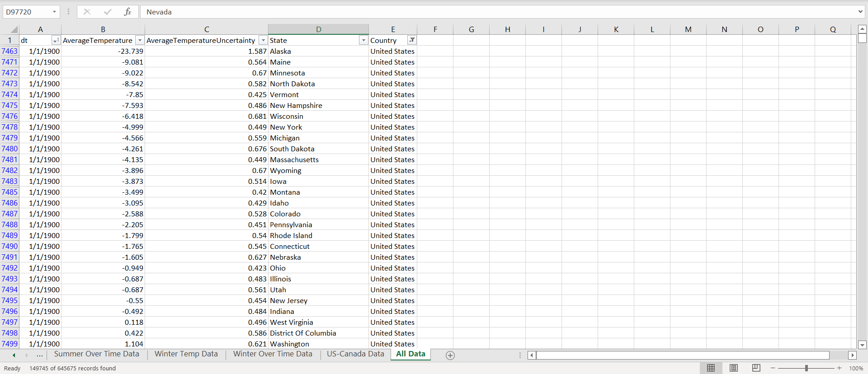Open the Country column filter button

pyautogui.click(x=411, y=40)
